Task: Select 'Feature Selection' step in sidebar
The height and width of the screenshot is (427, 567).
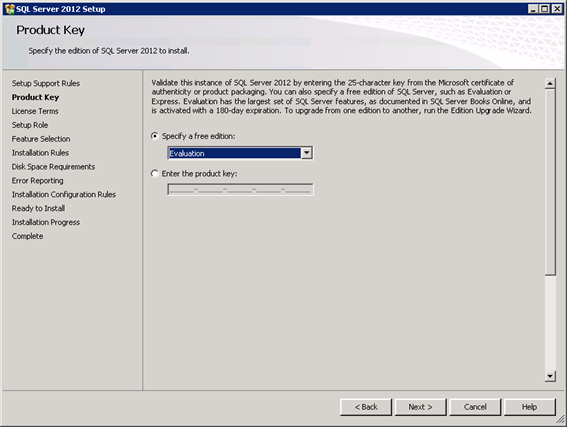Action: [41, 139]
